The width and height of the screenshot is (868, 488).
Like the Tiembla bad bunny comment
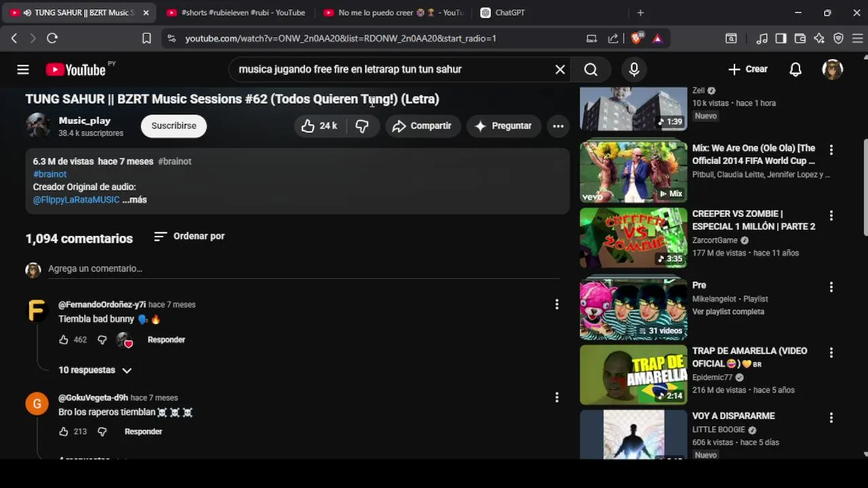pos(64,340)
